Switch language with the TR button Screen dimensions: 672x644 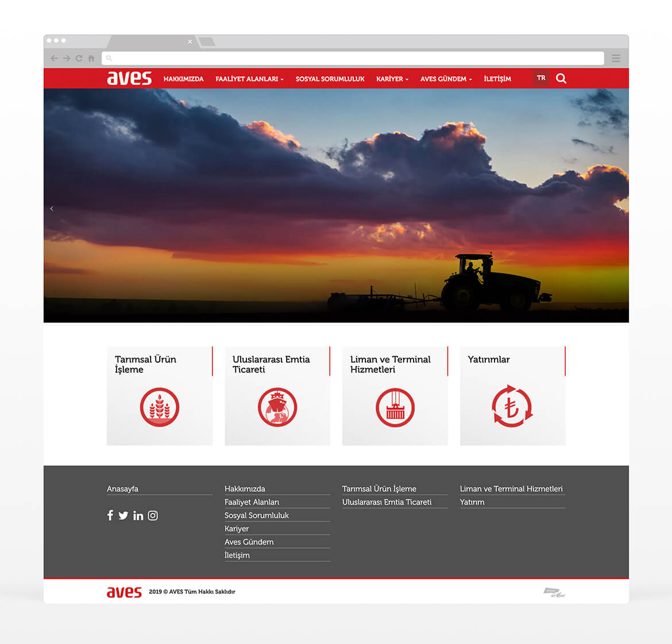point(541,78)
